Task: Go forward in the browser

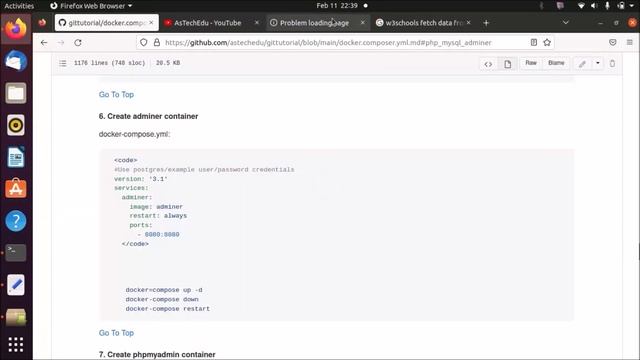Action: [x=61, y=42]
